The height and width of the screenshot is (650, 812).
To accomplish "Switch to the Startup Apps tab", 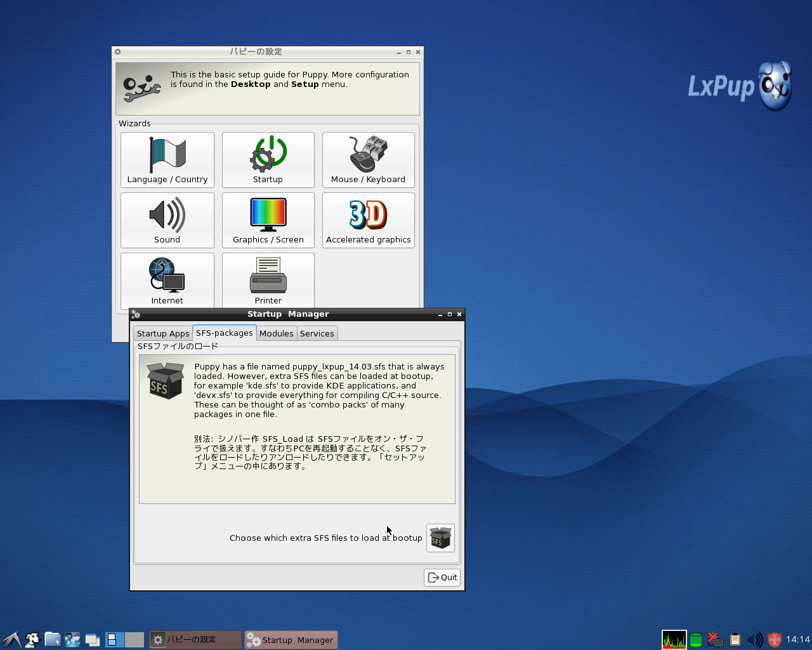I will 163,334.
